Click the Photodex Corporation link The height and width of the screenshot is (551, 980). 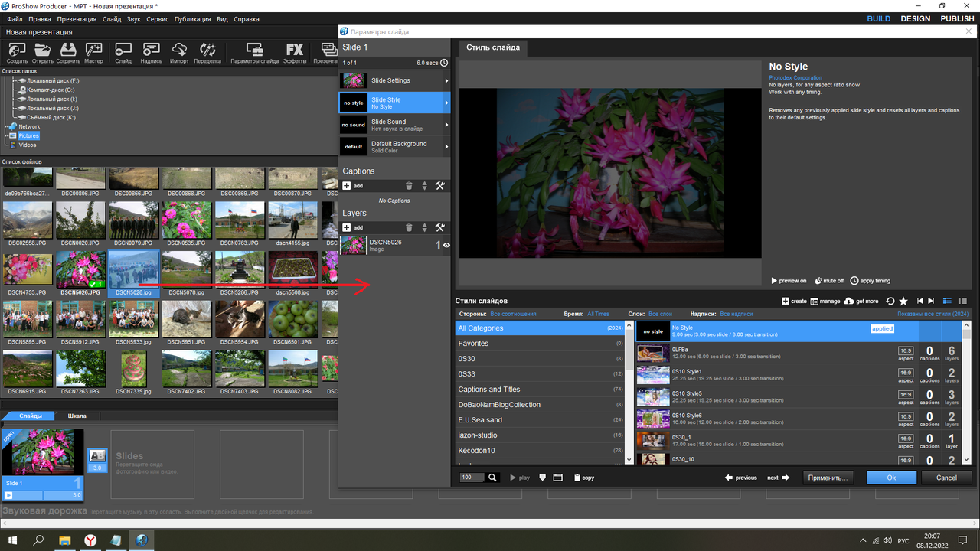795,77
